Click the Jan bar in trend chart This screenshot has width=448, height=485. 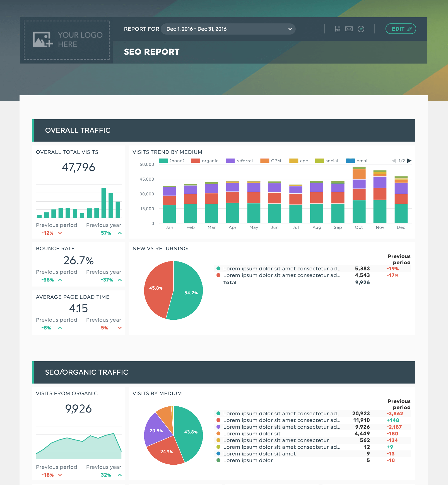[169, 204]
